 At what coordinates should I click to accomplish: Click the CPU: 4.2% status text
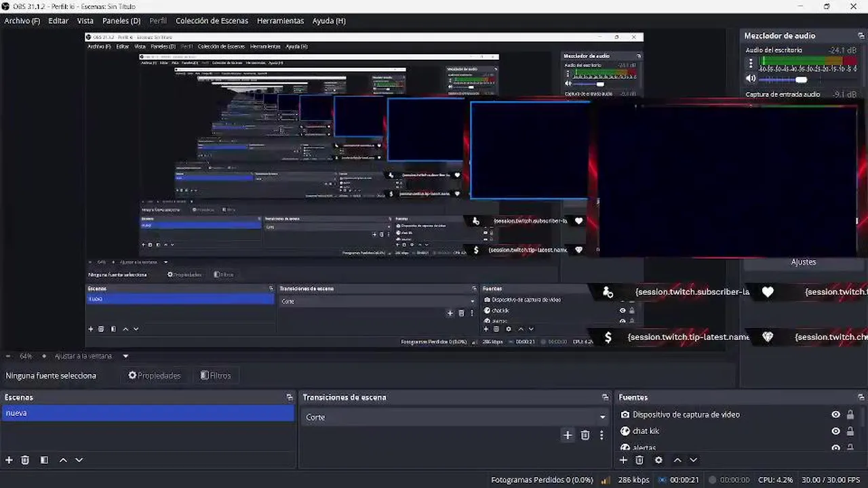pos(775,480)
